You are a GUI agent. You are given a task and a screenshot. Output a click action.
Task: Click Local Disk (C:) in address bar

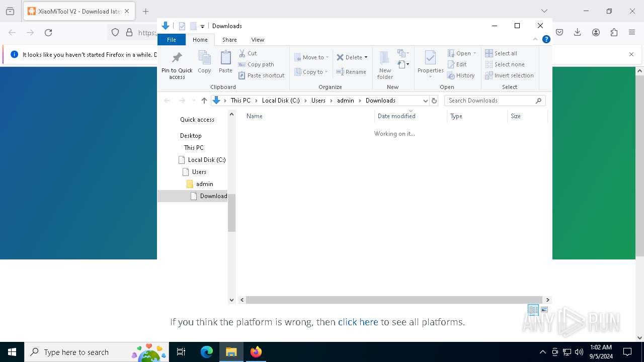[x=281, y=101]
